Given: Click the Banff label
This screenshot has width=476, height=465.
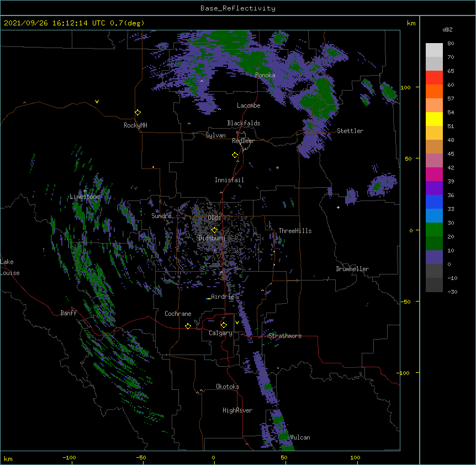Looking at the screenshot, I should click(68, 313).
